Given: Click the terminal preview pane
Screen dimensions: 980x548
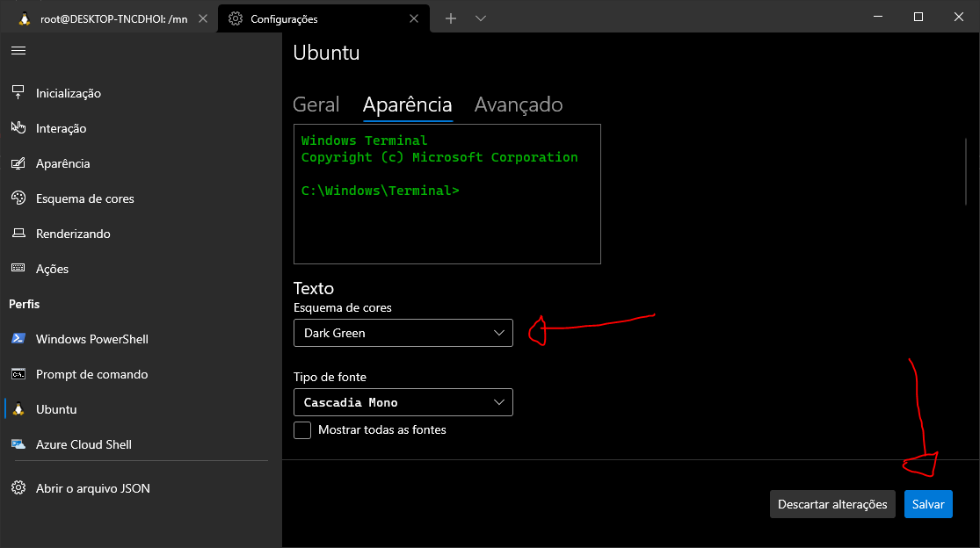Looking at the screenshot, I should [446, 194].
